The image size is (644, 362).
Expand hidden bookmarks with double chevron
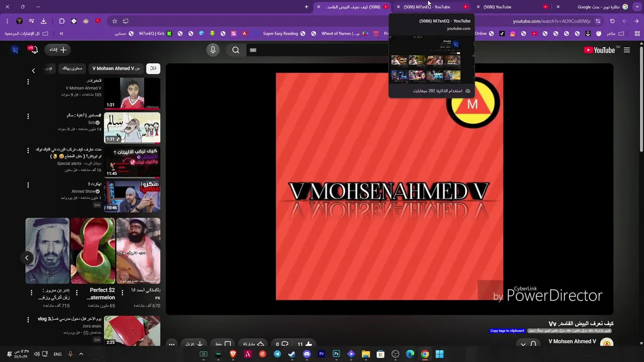point(61,34)
